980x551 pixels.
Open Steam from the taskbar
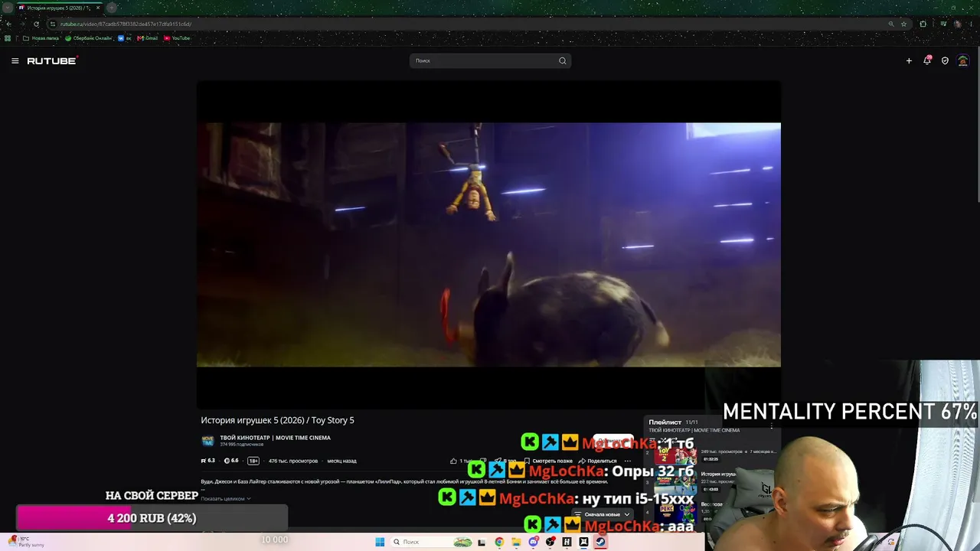(600, 542)
